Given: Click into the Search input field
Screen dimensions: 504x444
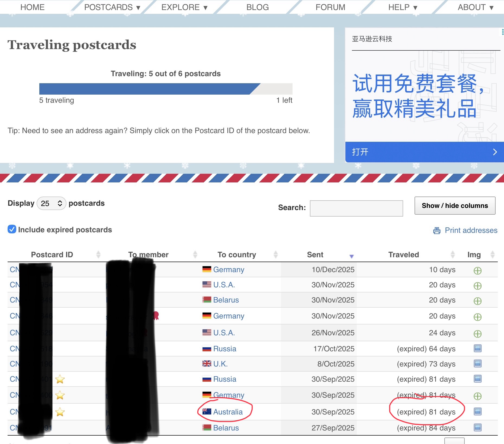Looking at the screenshot, I should (x=356, y=208).
